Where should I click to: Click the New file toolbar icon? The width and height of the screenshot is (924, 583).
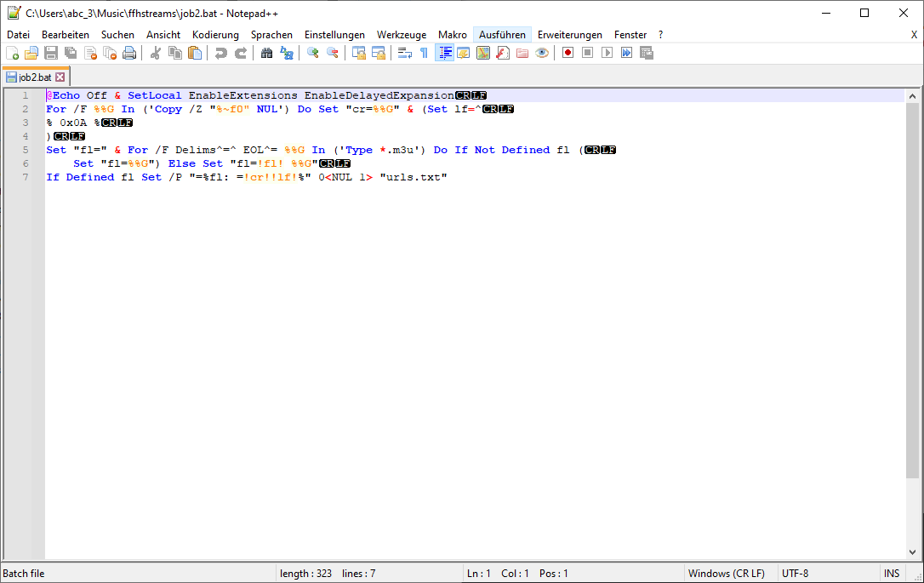[x=12, y=53]
